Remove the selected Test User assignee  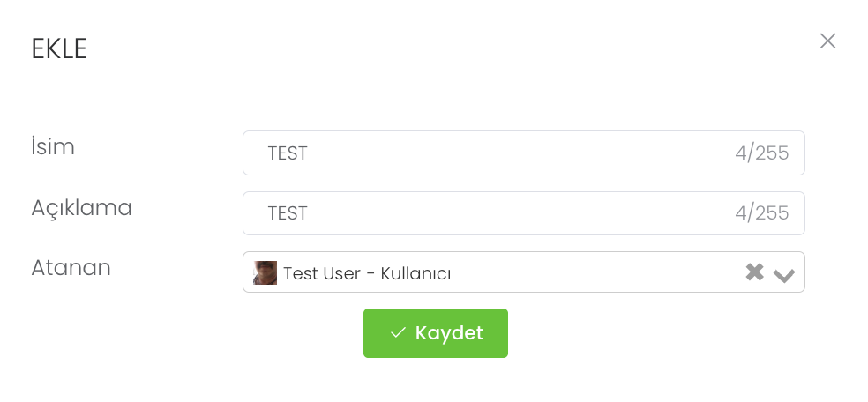pos(754,272)
